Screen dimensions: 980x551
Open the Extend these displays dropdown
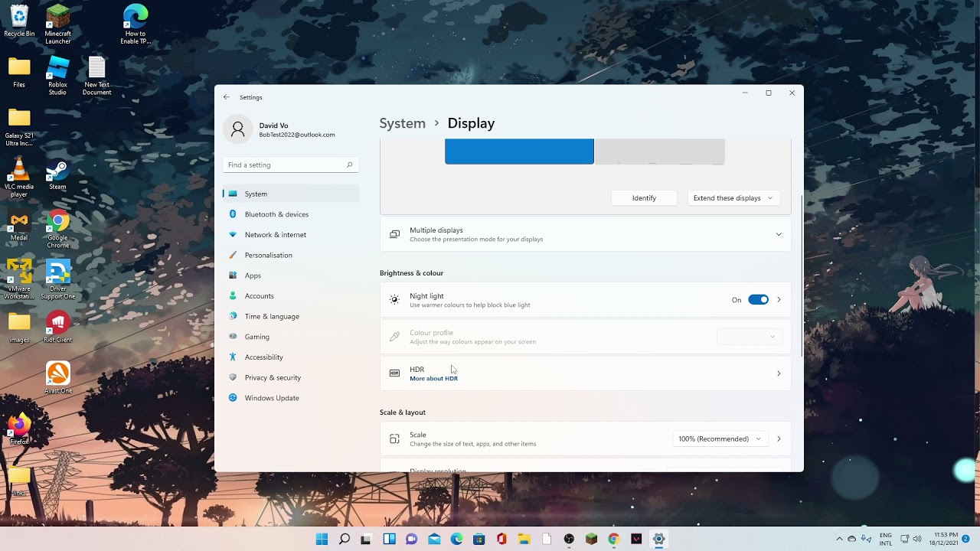click(733, 198)
